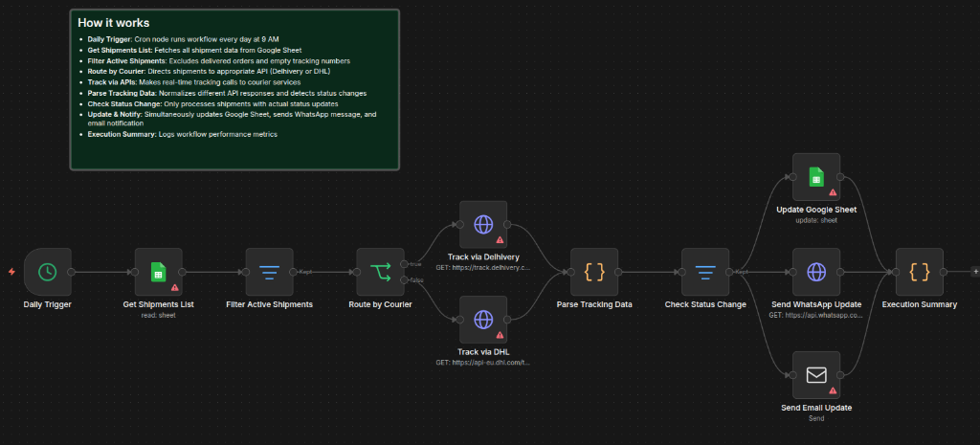The width and height of the screenshot is (980, 445).
Task: Click the warning triangle on Track via Delhivery
Action: (x=500, y=240)
